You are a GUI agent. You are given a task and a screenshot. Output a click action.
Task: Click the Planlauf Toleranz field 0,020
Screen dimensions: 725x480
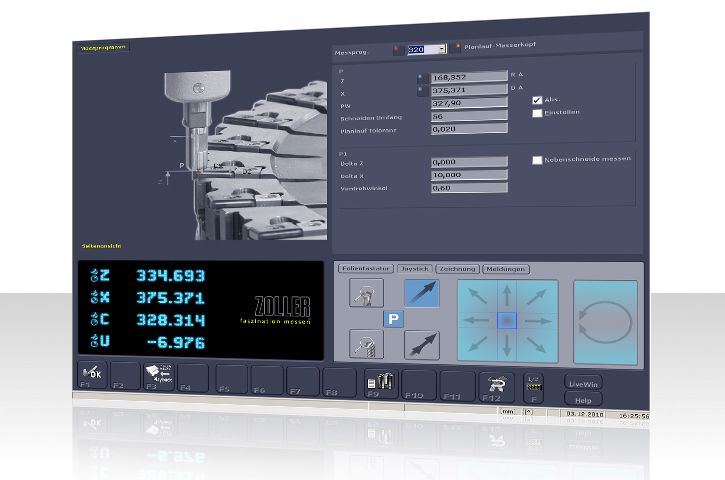(469, 129)
